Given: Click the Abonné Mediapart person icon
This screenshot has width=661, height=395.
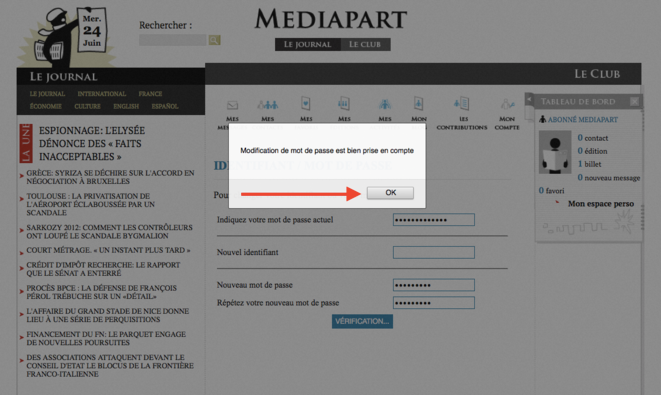Looking at the screenshot, I should pos(543,120).
